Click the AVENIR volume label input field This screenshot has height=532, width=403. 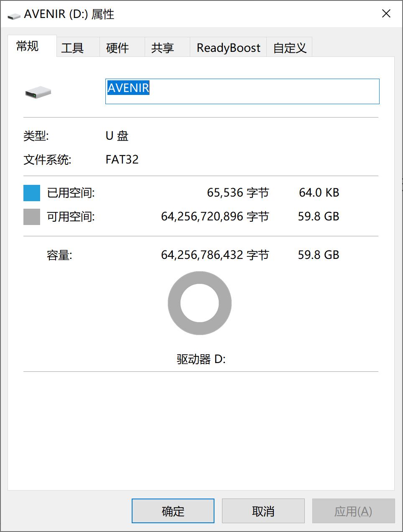242,91
